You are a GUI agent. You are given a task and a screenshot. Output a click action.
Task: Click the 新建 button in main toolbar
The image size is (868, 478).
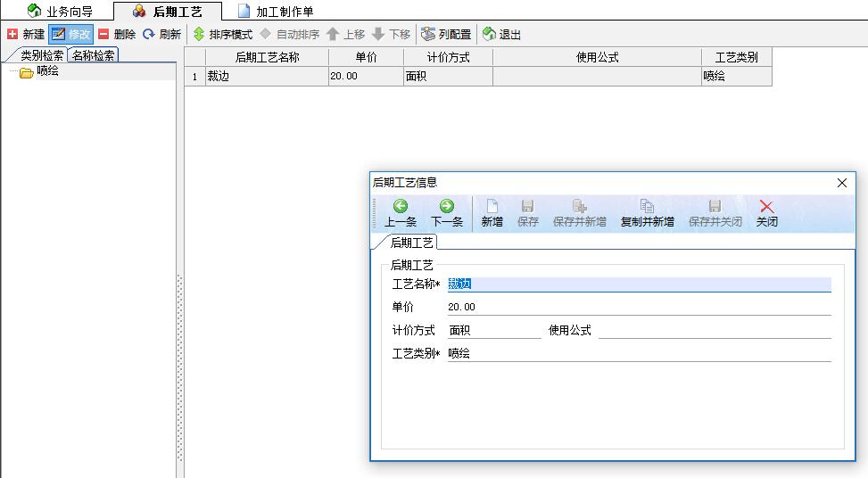coord(26,34)
